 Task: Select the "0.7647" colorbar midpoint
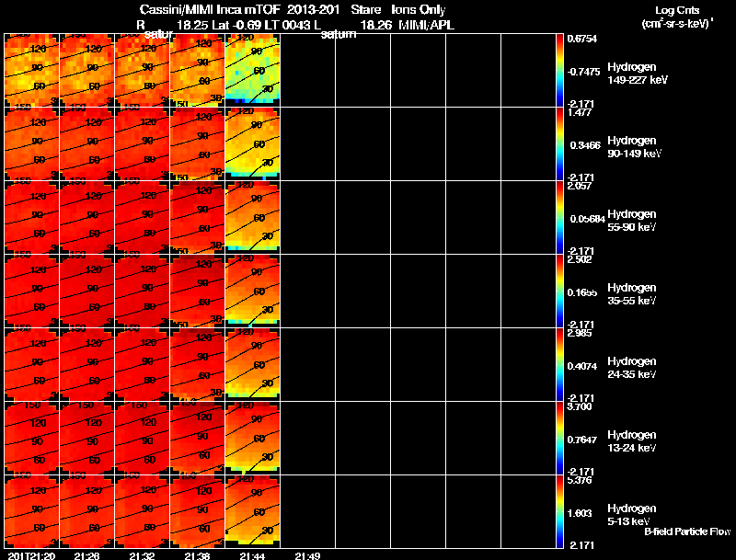[x=582, y=440]
